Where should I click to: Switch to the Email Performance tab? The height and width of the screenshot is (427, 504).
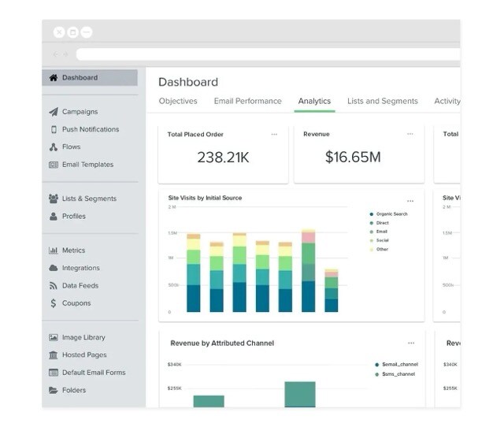tap(247, 101)
